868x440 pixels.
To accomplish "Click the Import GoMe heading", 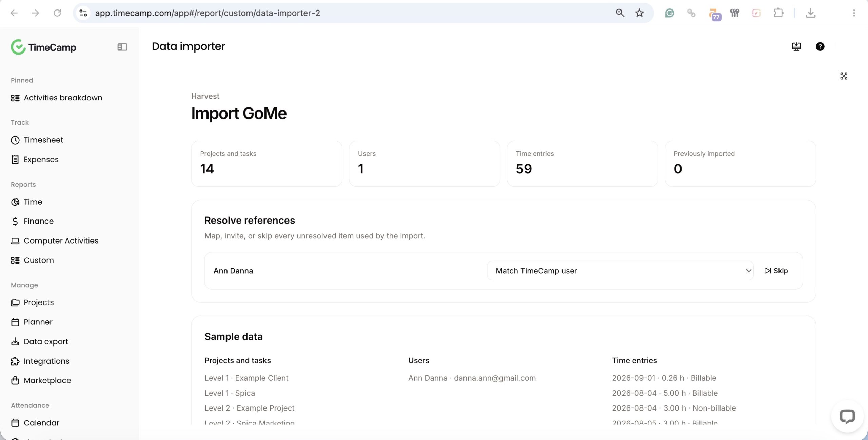I will click(x=239, y=113).
